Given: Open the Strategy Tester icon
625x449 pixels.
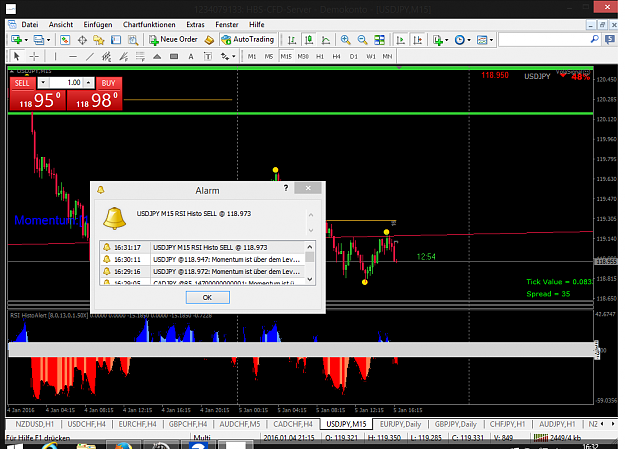Looking at the screenshot, I should coord(133,40).
